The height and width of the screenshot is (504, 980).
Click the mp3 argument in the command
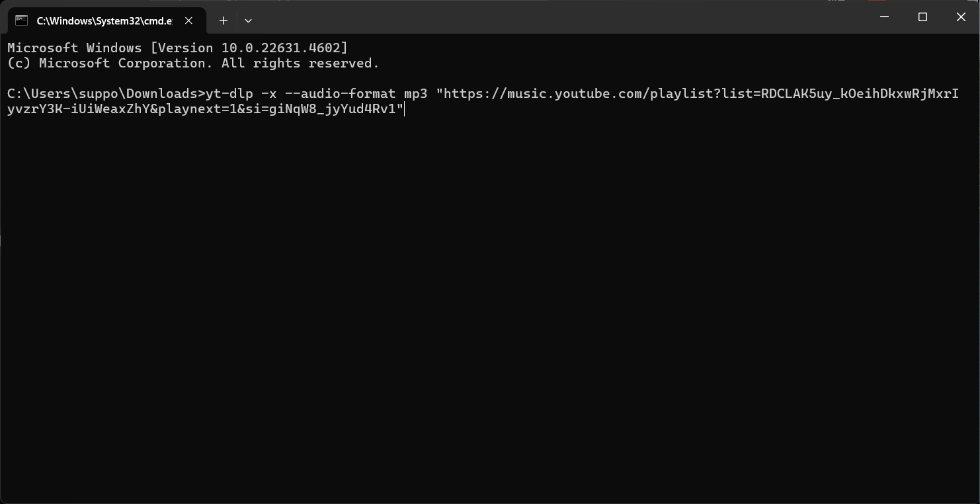tap(416, 94)
